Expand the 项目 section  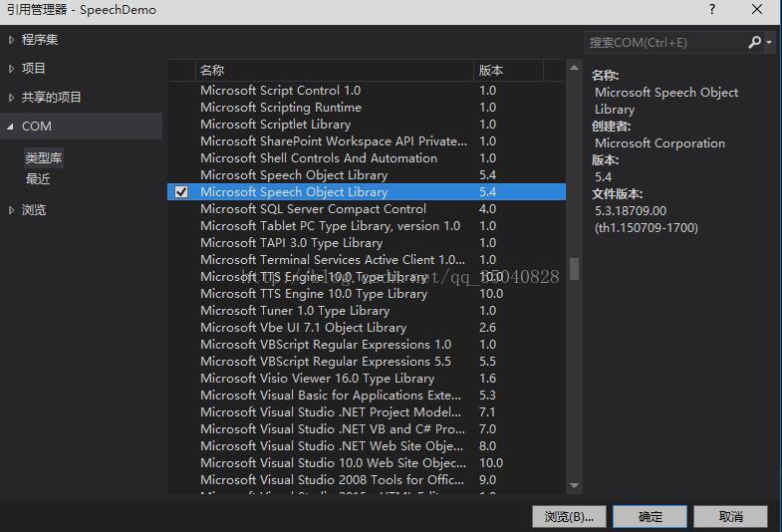tap(11, 69)
